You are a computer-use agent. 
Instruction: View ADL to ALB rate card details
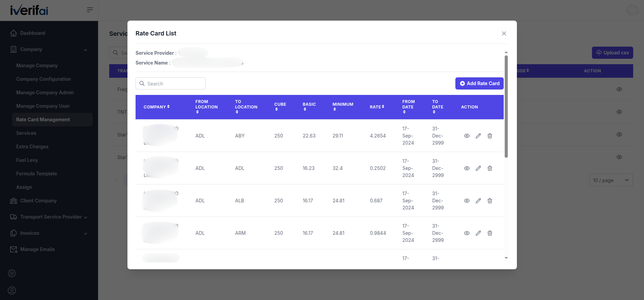tap(467, 201)
